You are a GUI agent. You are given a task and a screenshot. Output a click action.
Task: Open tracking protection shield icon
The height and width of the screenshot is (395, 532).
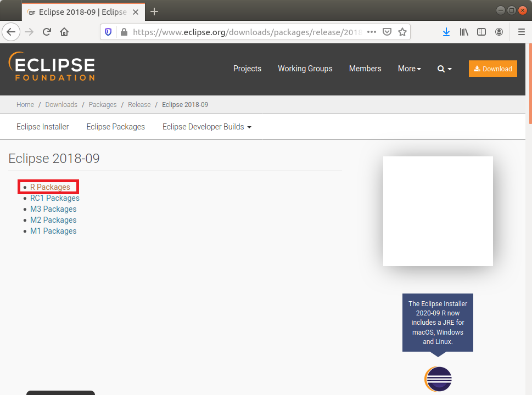click(x=108, y=32)
